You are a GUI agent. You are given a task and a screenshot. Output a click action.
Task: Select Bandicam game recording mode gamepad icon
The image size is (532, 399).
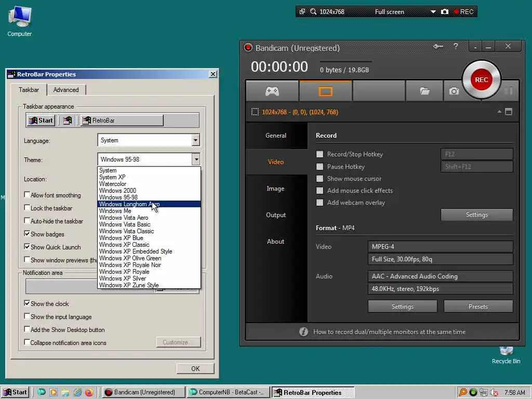pos(272,91)
